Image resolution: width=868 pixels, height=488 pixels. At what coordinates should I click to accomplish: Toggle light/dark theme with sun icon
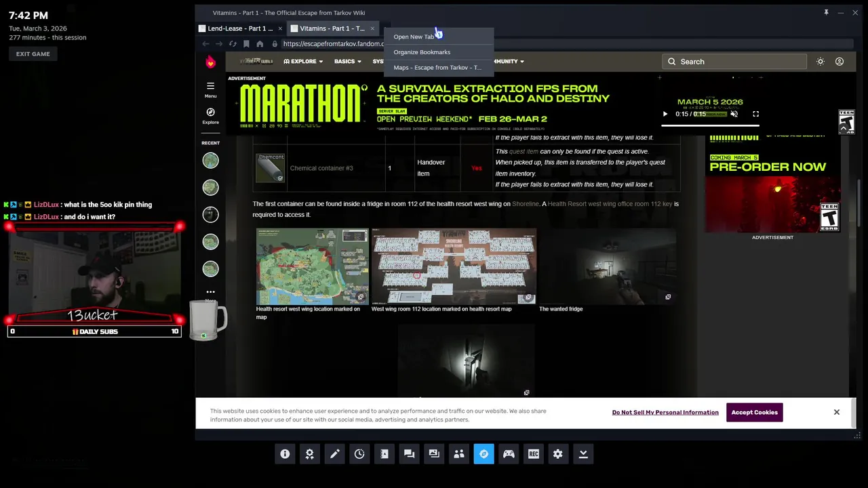[x=821, y=62]
